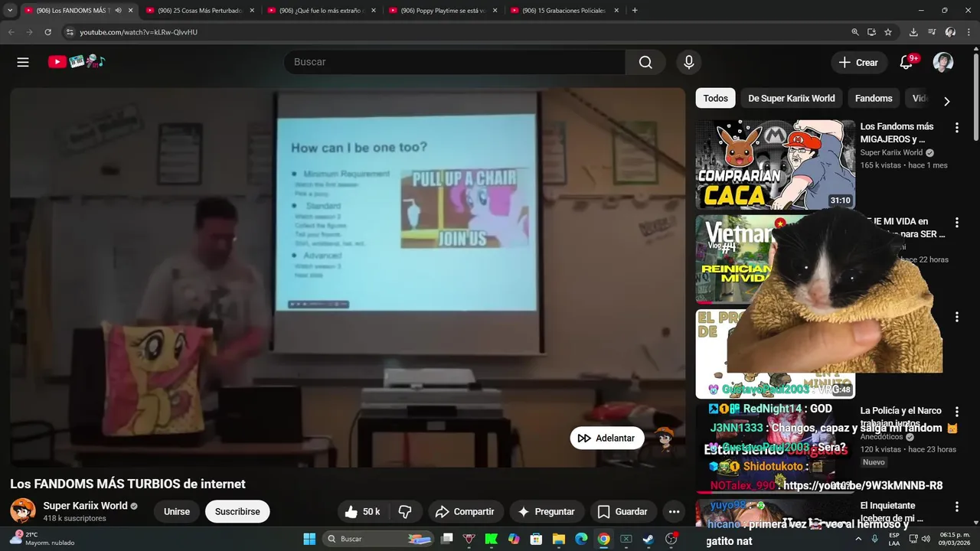Click the Chrome address bar URL

pyautogui.click(x=139, y=32)
